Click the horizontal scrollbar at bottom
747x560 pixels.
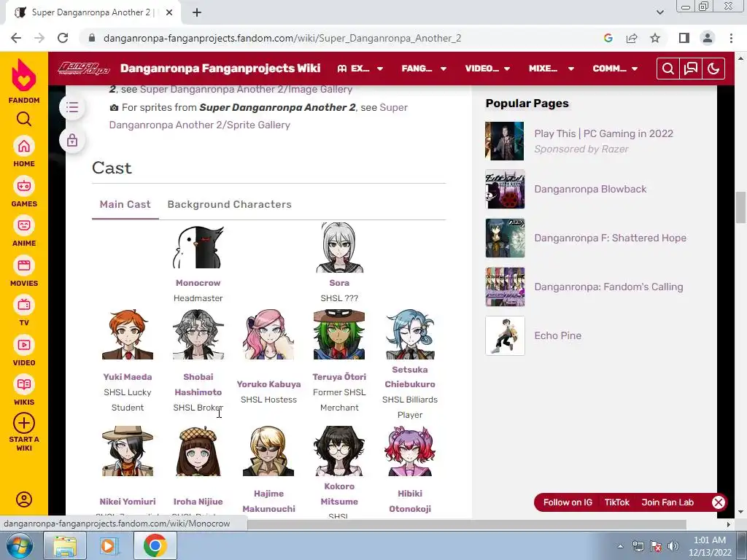click(467, 524)
